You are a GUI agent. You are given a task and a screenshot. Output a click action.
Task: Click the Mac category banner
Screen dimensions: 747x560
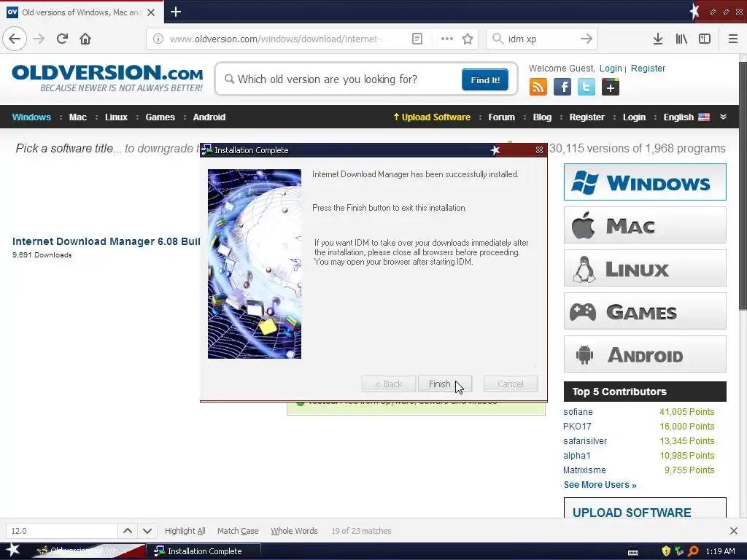click(x=645, y=225)
